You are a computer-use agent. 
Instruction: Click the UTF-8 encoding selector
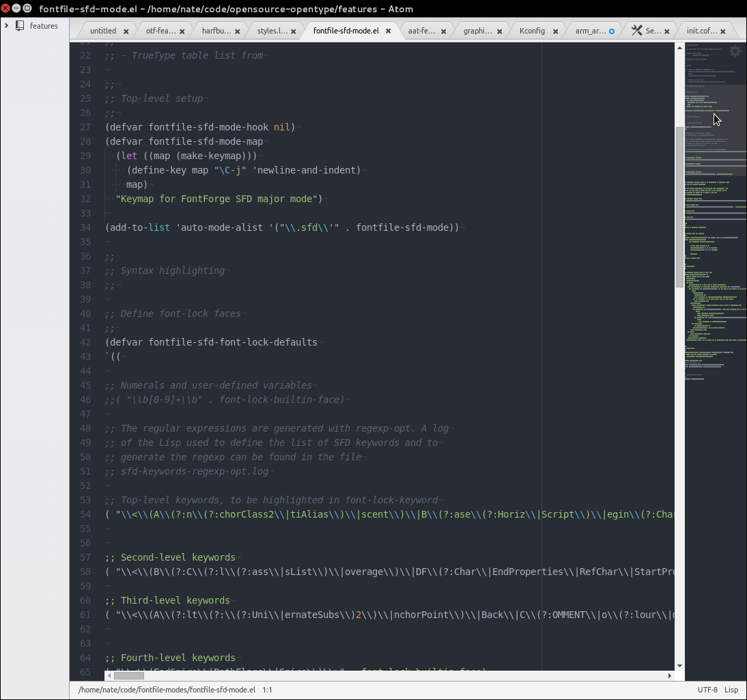707,690
